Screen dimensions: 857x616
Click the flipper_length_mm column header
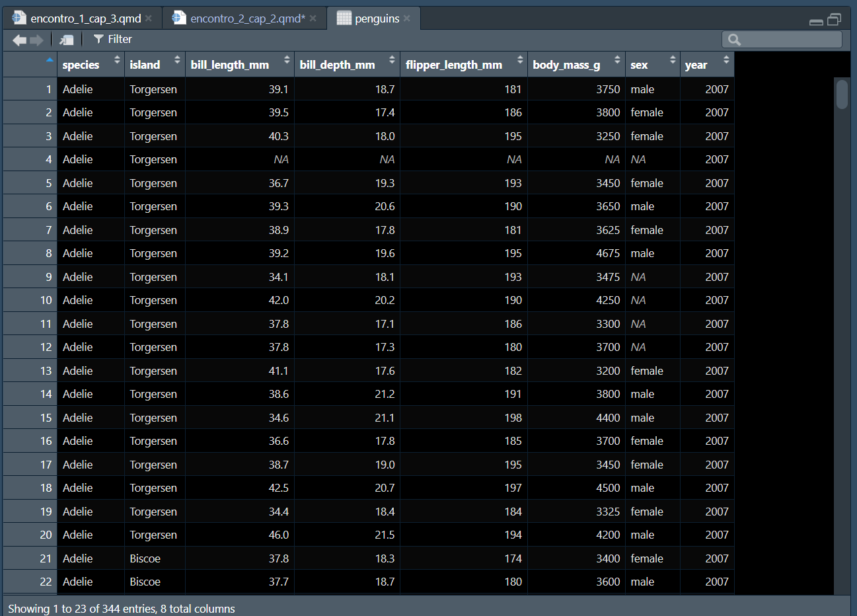(x=454, y=65)
